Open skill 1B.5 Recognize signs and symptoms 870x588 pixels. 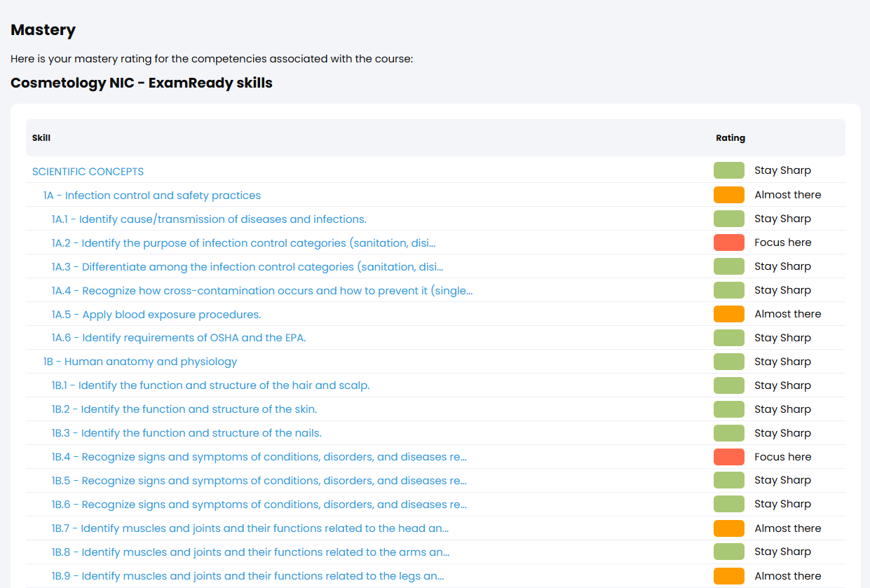pyautogui.click(x=259, y=481)
